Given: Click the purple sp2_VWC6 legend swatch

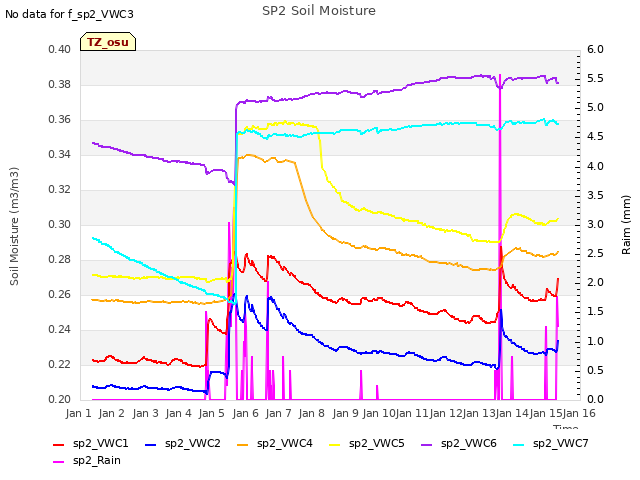Looking at the screenshot, I should coord(427,444).
